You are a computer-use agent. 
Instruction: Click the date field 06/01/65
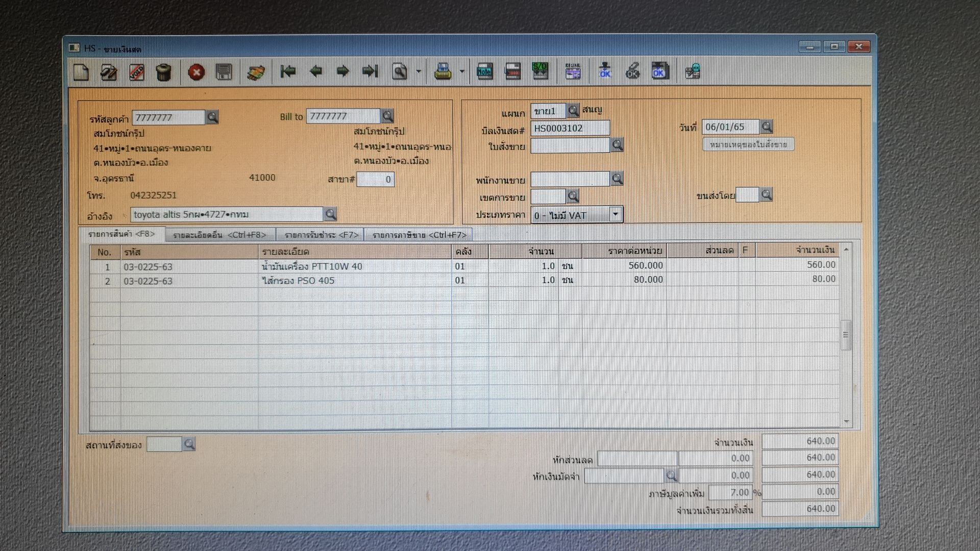point(731,127)
